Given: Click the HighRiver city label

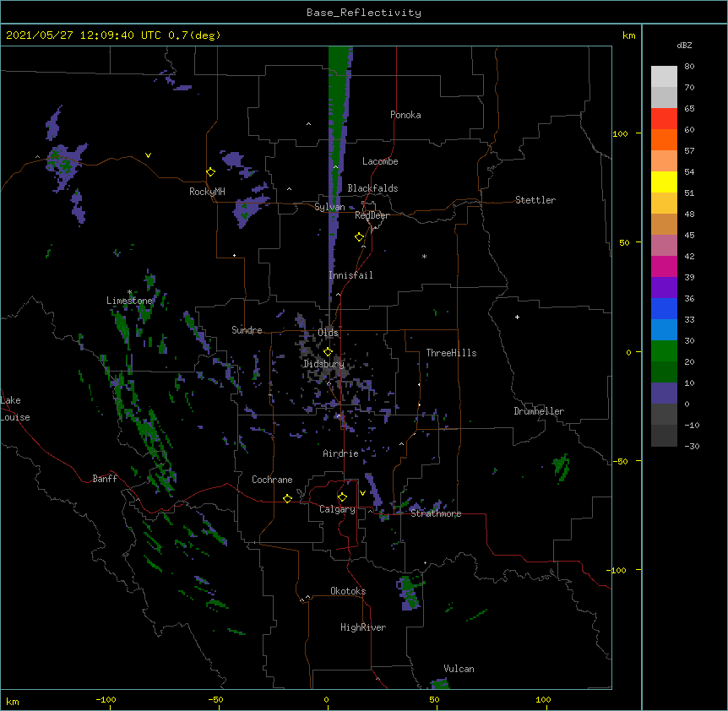Looking at the screenshot, I should (x=363, y=627).
